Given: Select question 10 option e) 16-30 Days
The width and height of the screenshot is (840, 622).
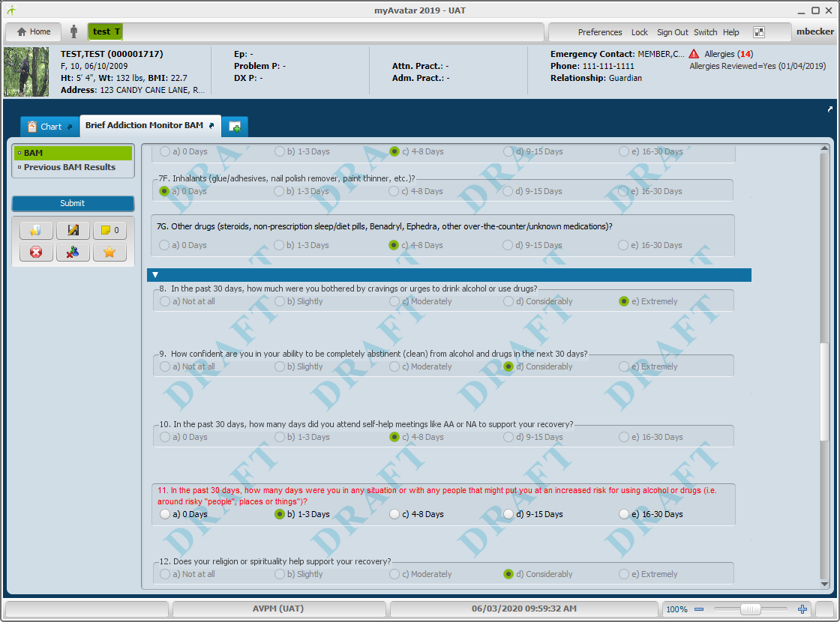Looking at the screenshot, I should click(623, 438).
